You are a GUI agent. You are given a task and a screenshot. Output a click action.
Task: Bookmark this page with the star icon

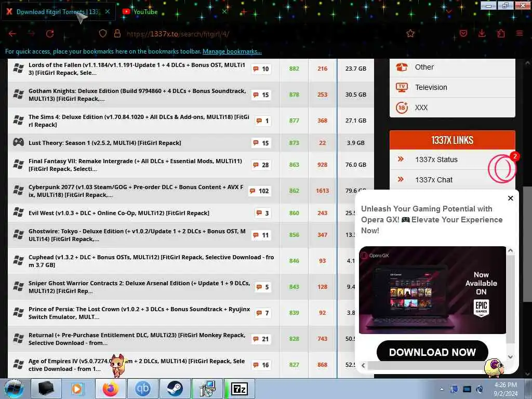point(410,33)
